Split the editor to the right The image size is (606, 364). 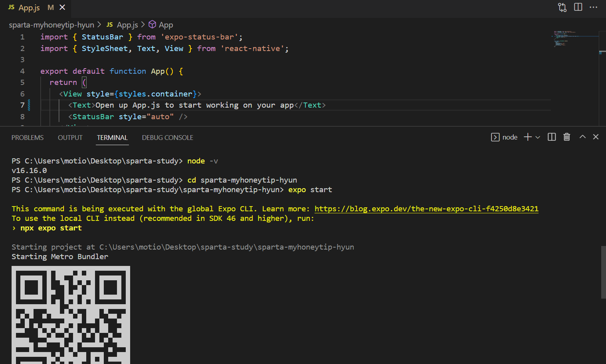pyautogui.click(x=578, y=7)
